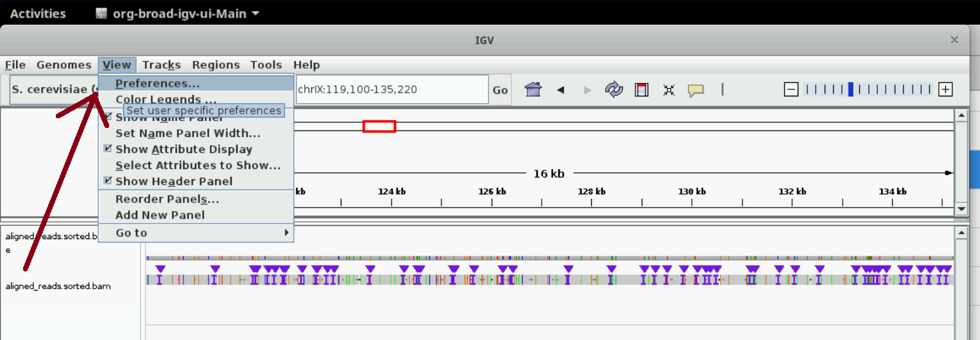Screen dimensions: 980x340
Task: Click the up arrow of the track panel scrollbar
Action: [961, 233]
